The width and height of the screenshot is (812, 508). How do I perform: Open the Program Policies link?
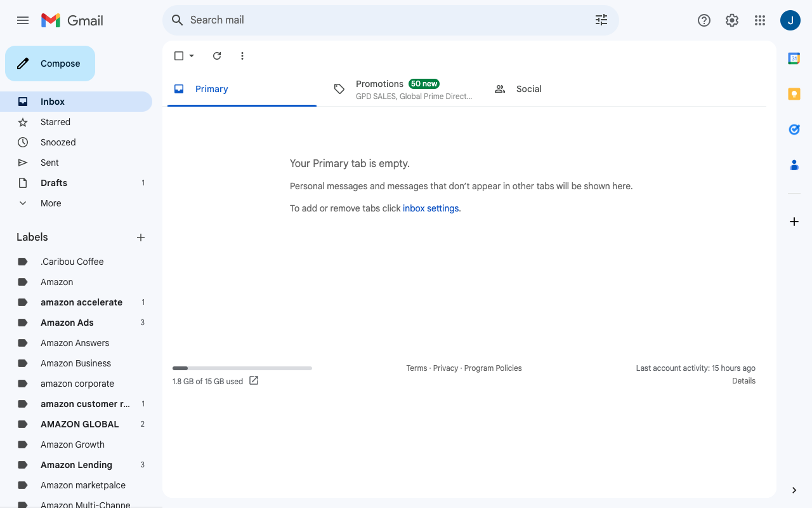(x=493, y=368)
